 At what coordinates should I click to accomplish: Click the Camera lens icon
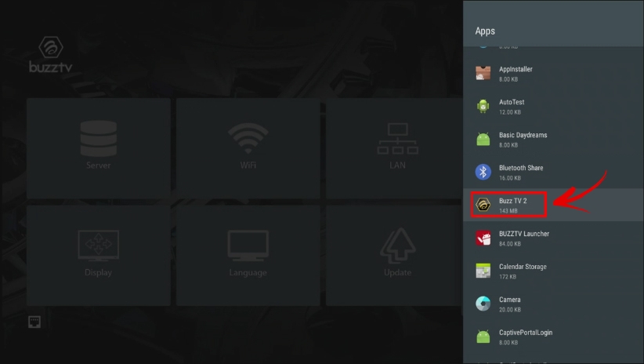pyautogui.click(x=483, y=304)
